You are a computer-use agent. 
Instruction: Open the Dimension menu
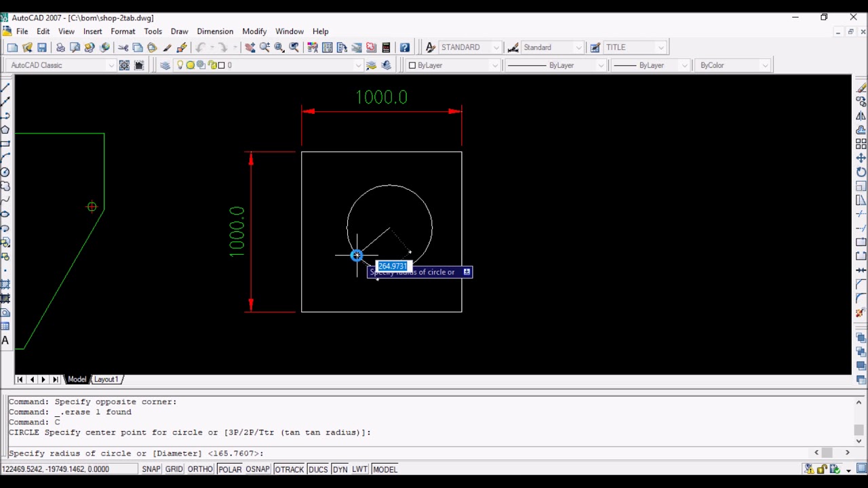(215, 31)
